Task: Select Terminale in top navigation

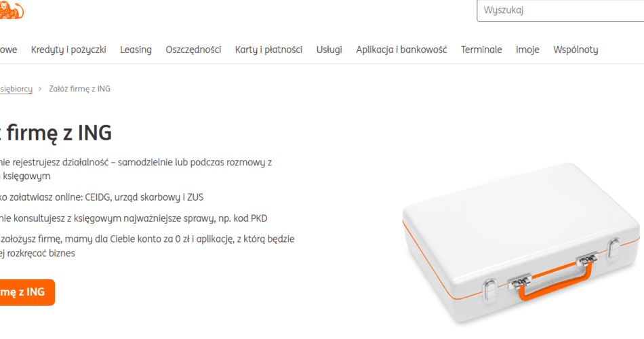Action: [x=481, y=49]
